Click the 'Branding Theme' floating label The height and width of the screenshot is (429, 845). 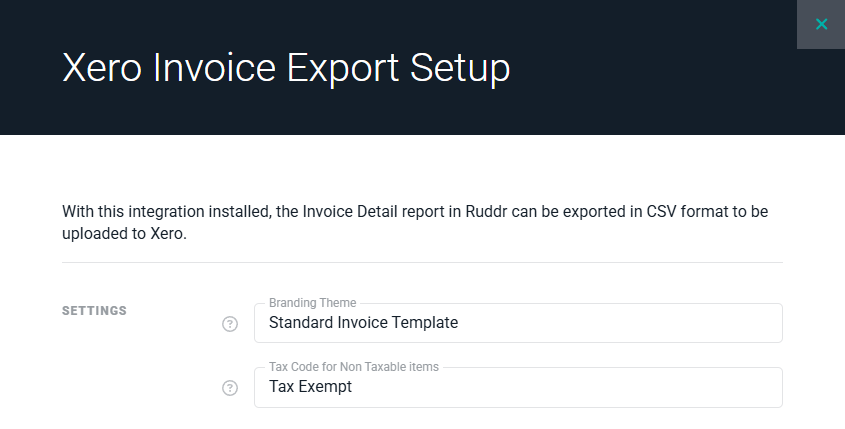coord(313,303)
